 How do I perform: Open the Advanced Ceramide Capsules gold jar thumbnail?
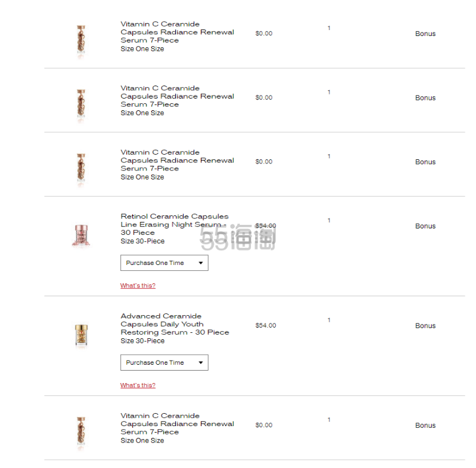(81, 335)
